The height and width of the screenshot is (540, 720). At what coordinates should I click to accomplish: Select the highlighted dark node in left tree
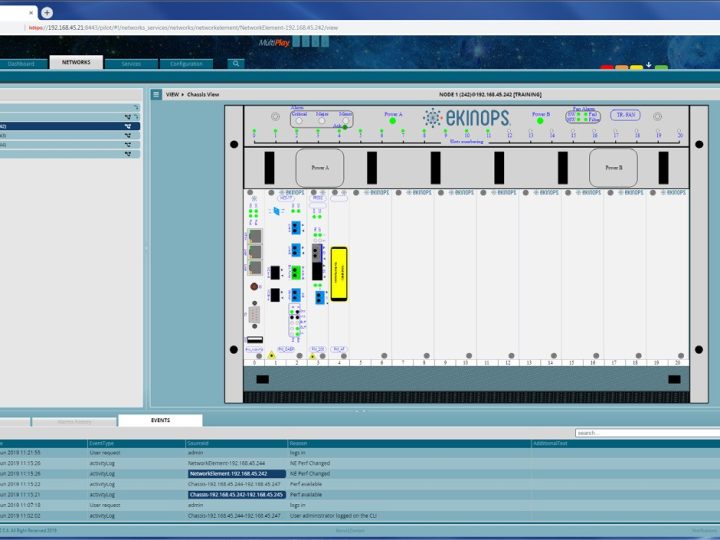70,126
